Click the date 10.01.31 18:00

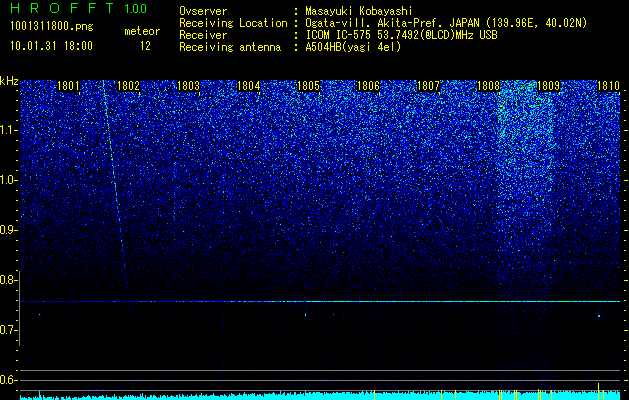click(51, 46)
